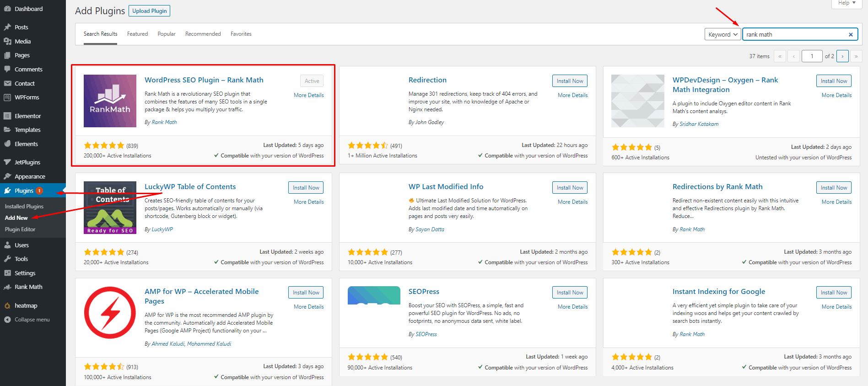The width and height of the screenshot is (868, 386).
Task: Open More Details for Redirection plugin
Action: point(572,95)
